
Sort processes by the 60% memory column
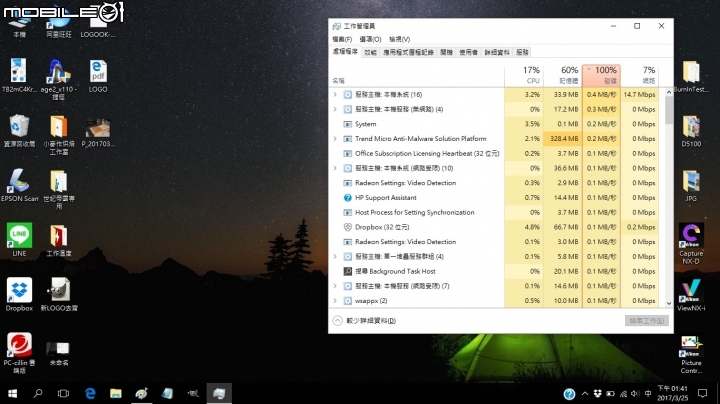point(562,75)
